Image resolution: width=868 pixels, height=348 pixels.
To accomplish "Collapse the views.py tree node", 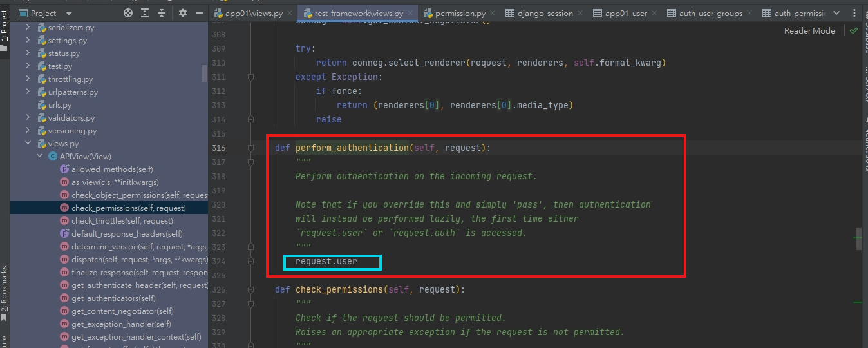I will pyautogui.click(x=28, y=144).
